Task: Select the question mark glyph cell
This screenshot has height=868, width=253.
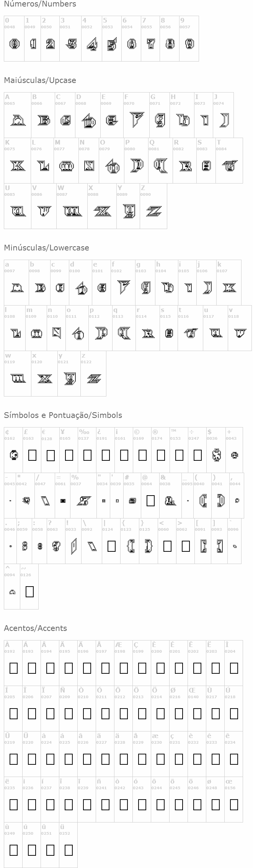Action: [x=56, y=546]
